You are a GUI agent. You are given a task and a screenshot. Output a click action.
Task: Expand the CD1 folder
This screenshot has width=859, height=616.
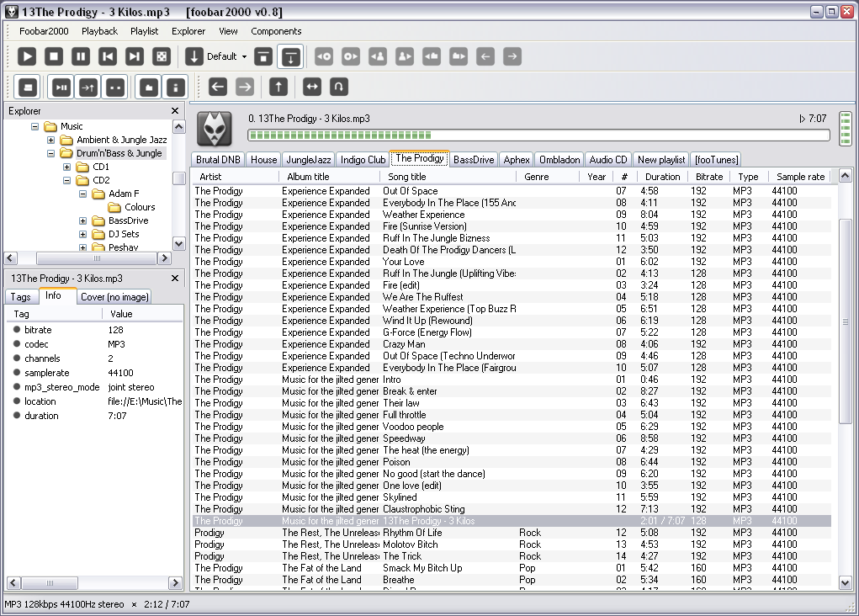point(66,167)
